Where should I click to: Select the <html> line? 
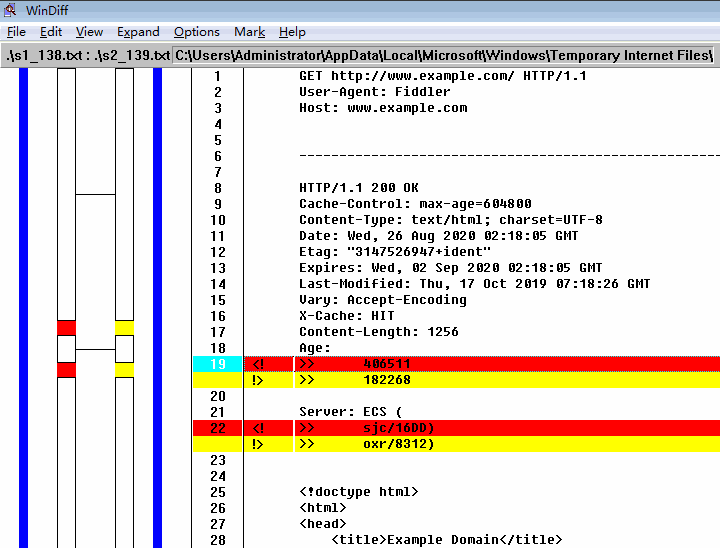[323, 508]
